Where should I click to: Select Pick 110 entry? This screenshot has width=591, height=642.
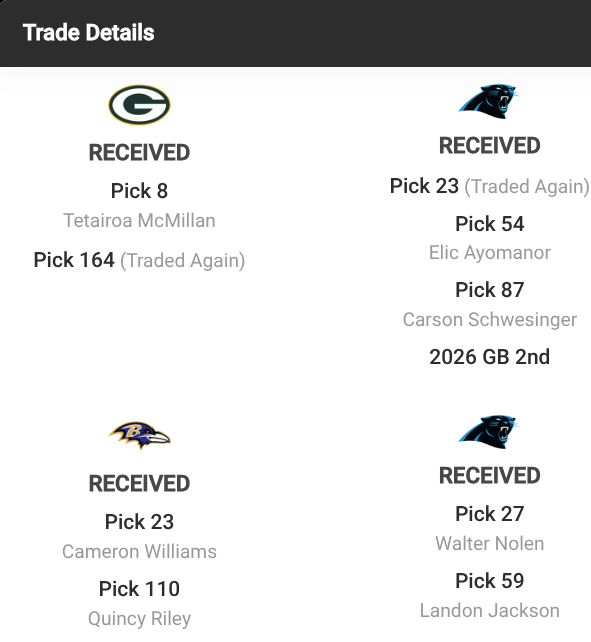pyautogui.click(x=139, y=589)
